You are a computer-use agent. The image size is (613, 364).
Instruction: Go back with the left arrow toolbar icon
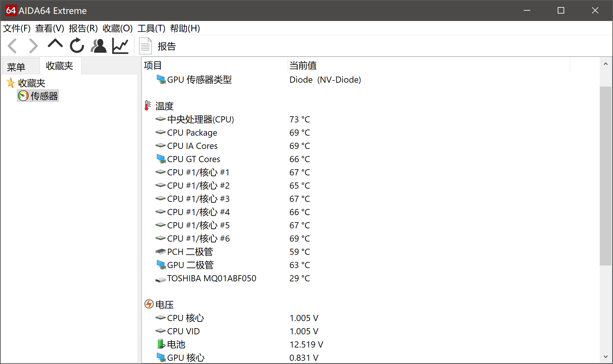[13, 46]
